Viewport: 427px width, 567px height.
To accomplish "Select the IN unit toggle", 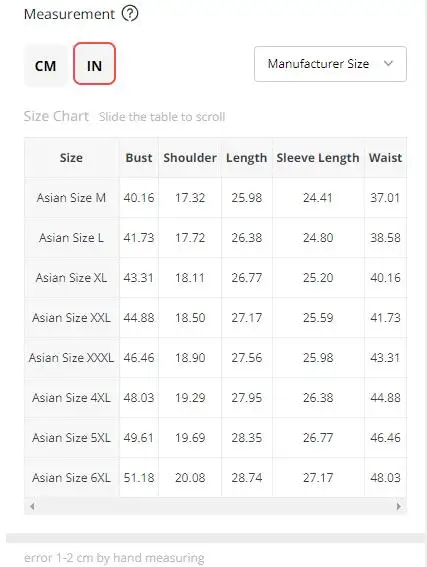I will [94, 64].
